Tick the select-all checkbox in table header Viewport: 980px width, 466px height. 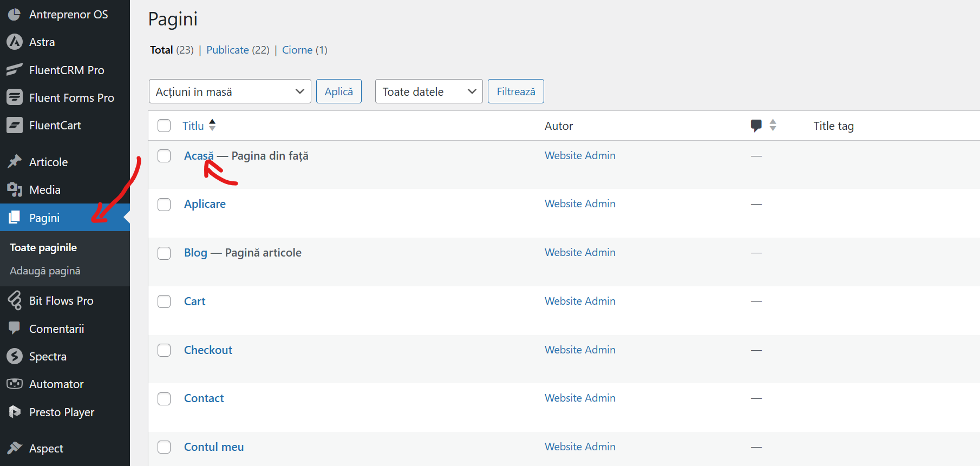(164, 126)
